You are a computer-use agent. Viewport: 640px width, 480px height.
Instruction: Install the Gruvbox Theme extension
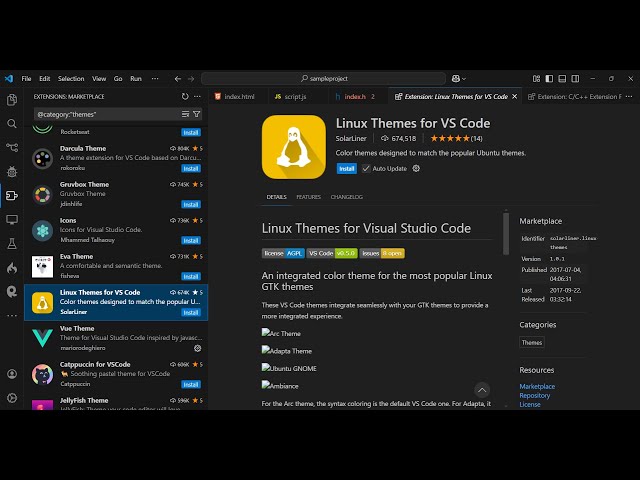190,204
